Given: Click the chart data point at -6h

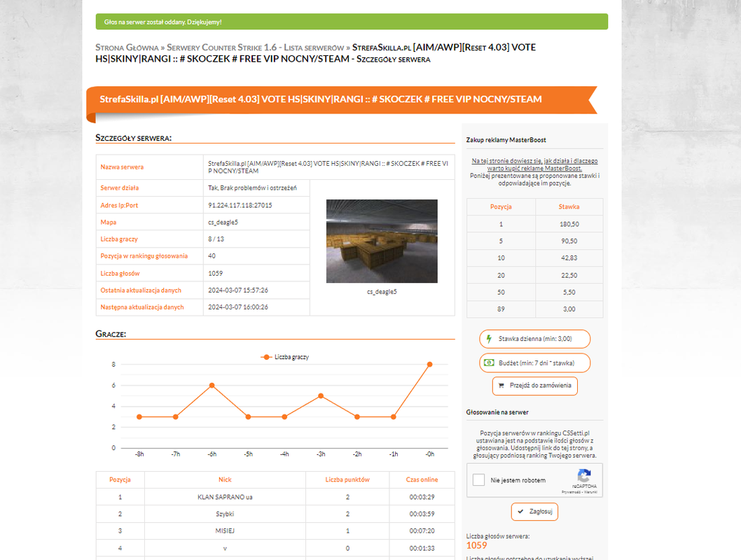Looking at the screenshot, I should point(212,385).
